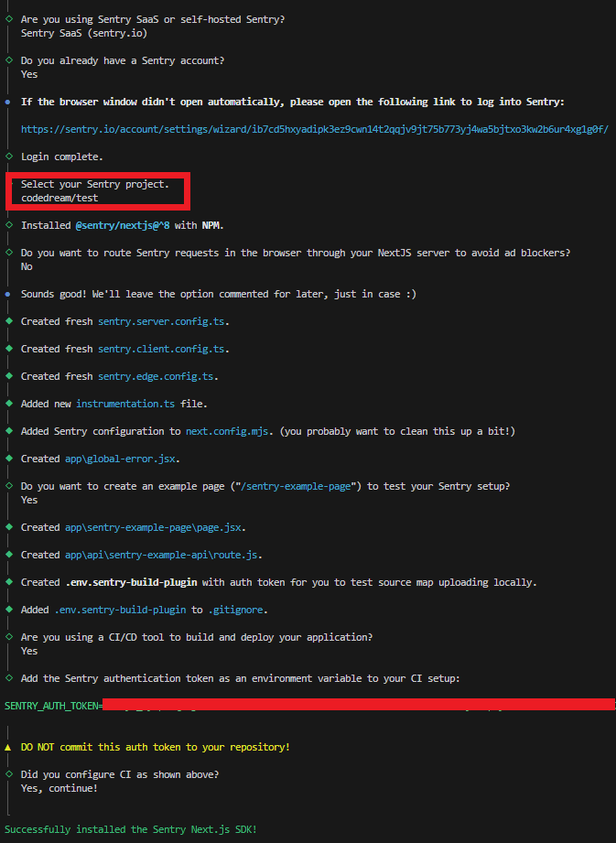This screenshot has height=843, width=616.
Task: Click the 'Login complete.' line
Action: pyautogui.click(x=62, y=157)
